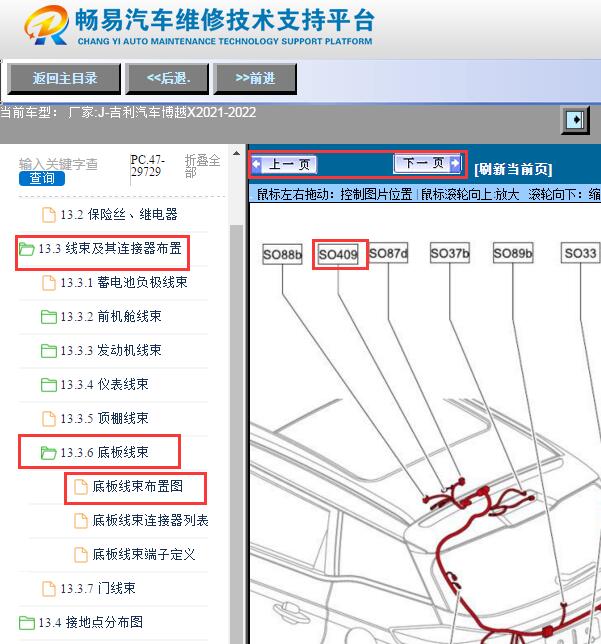Click the PC.47-29729 code text

coord(147,166)
